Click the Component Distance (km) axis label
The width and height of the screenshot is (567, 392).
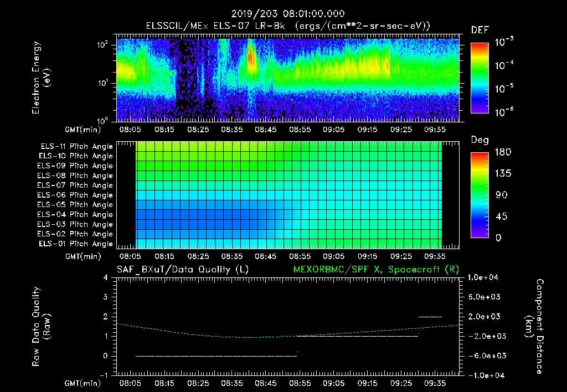tap(534, 327)
